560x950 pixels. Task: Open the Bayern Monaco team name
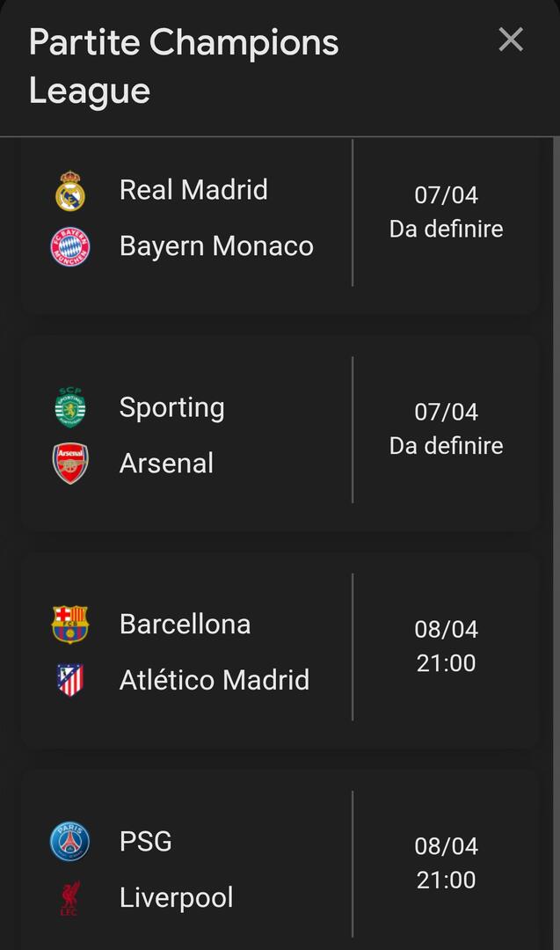click(x=216, y=245)
